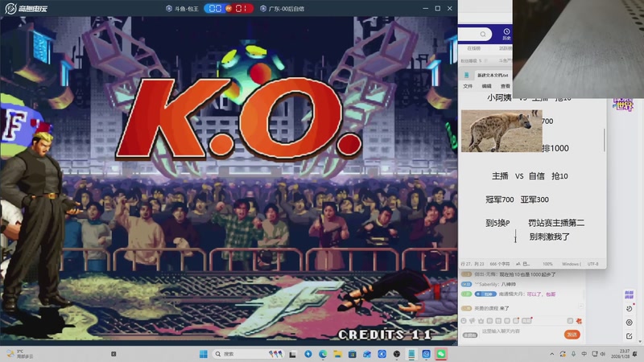Image resolution: width=644 pixels, height=362 pixels.
Task: Click the UTF-8 encoding status entry
Action: [592, 264]
